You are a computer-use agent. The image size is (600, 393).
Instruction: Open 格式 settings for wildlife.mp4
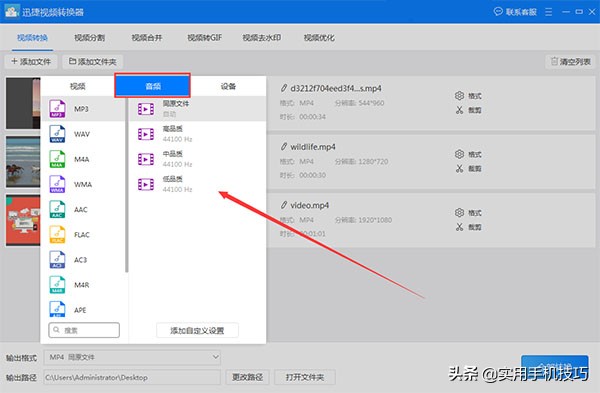468,154
